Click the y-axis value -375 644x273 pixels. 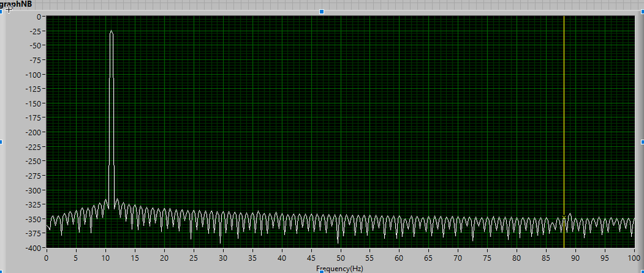(35, 234)
